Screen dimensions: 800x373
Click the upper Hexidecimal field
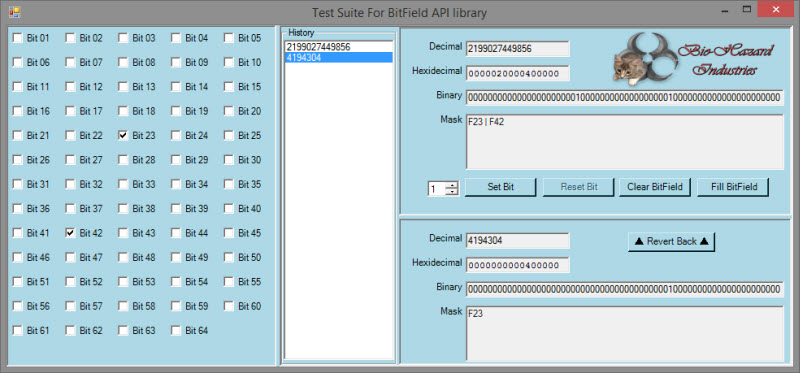pyautogui.click(x=517, y=73)
